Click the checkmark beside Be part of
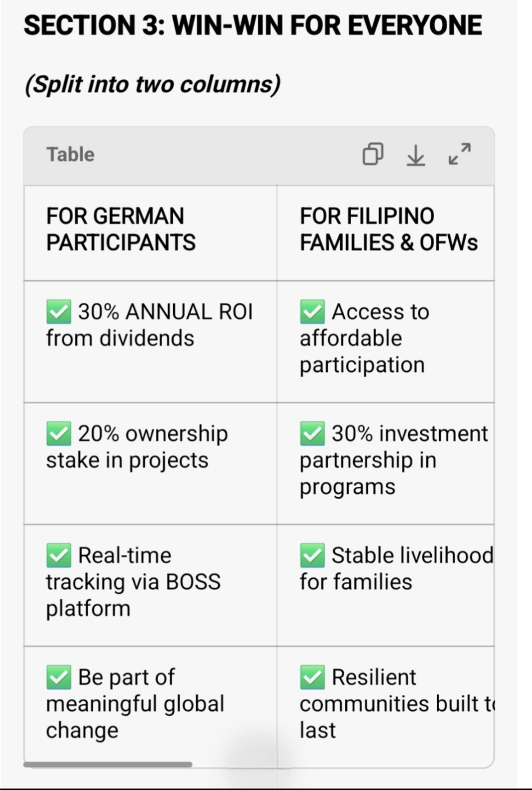Image resolution: width=532 pixels, height=790 pixels. pyautogui.click(x=58, y=677)
